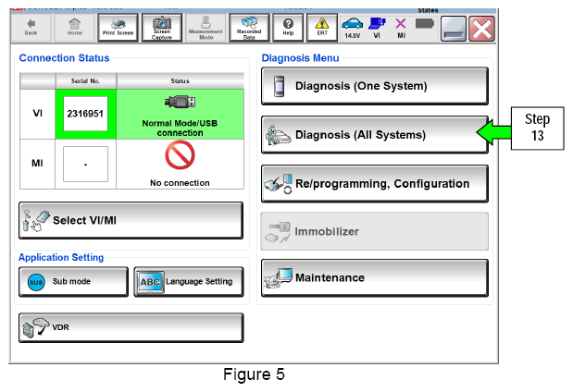Open the Screen Capture tool
Viewport: 573px width, 392px height.
162,28
